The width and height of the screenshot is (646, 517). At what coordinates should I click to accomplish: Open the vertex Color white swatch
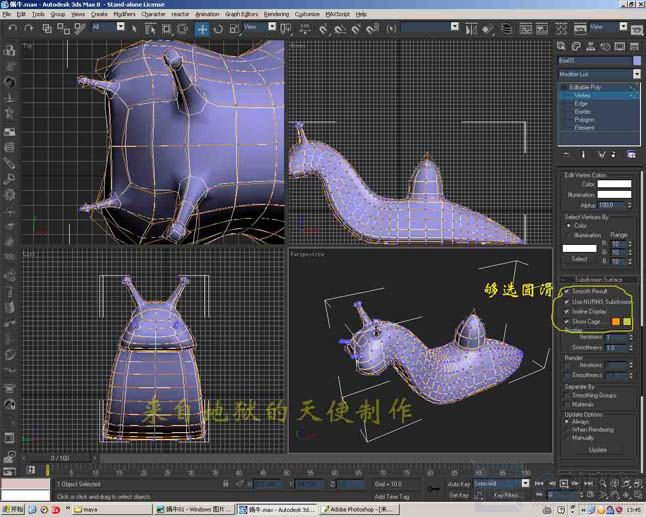614,184
